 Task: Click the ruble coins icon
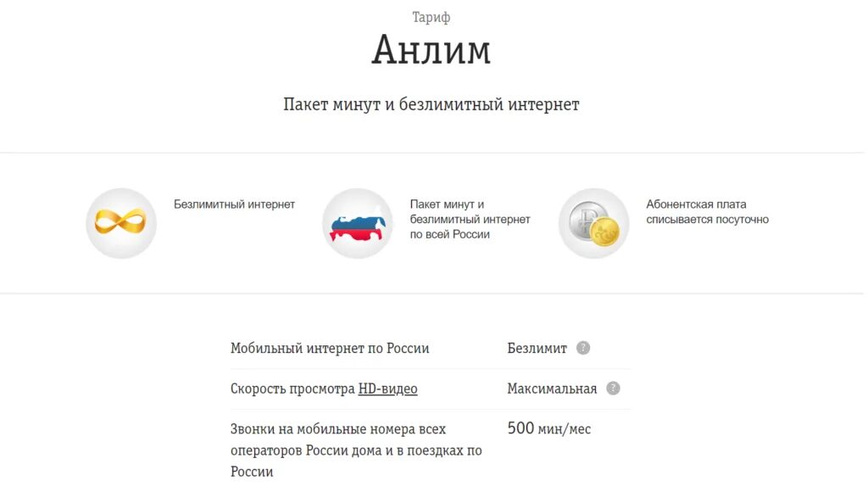click(x=594, y=224)
